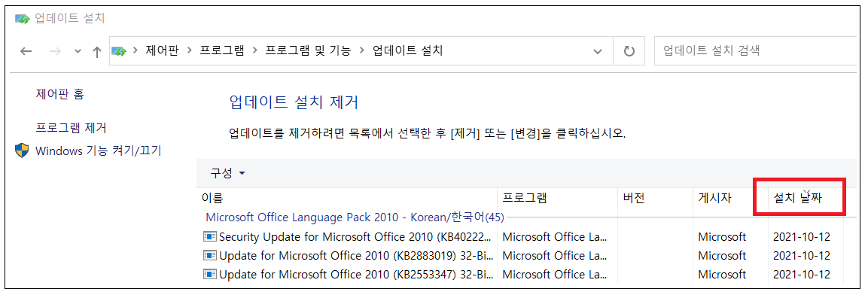
Task: Open Windows 기능 켜기/끄기 link
Action: click(x=98, y=150)
